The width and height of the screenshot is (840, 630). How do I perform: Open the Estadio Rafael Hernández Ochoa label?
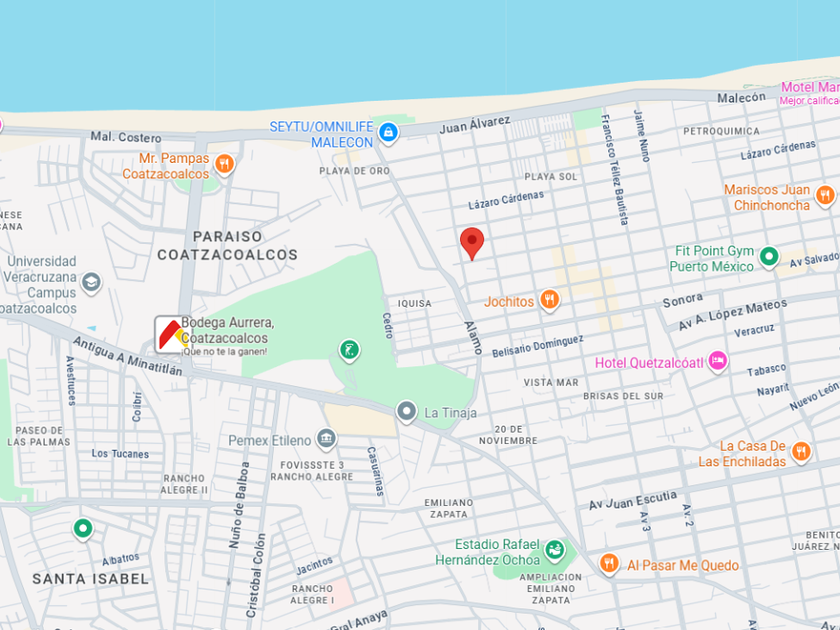488,552
